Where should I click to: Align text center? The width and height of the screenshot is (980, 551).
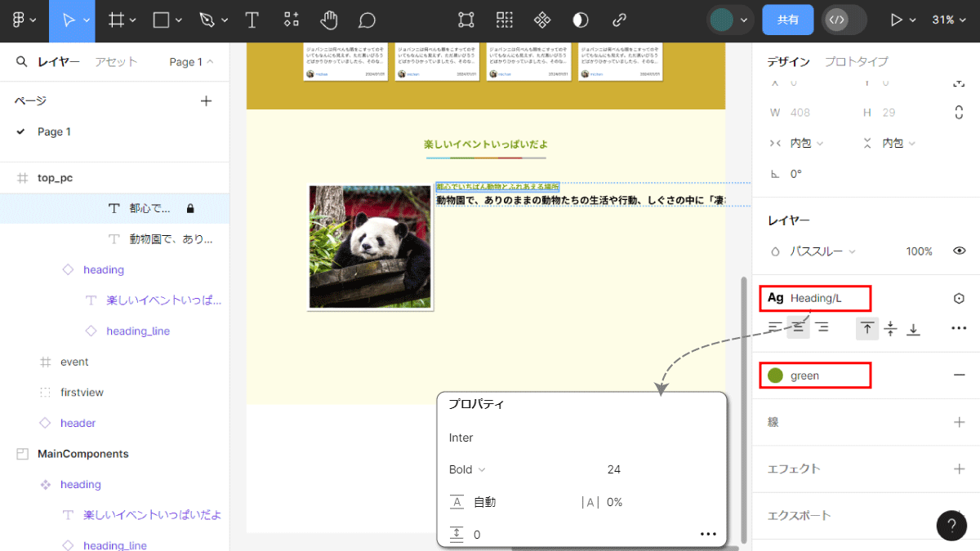pyautogui.click(x=799, y=327)
